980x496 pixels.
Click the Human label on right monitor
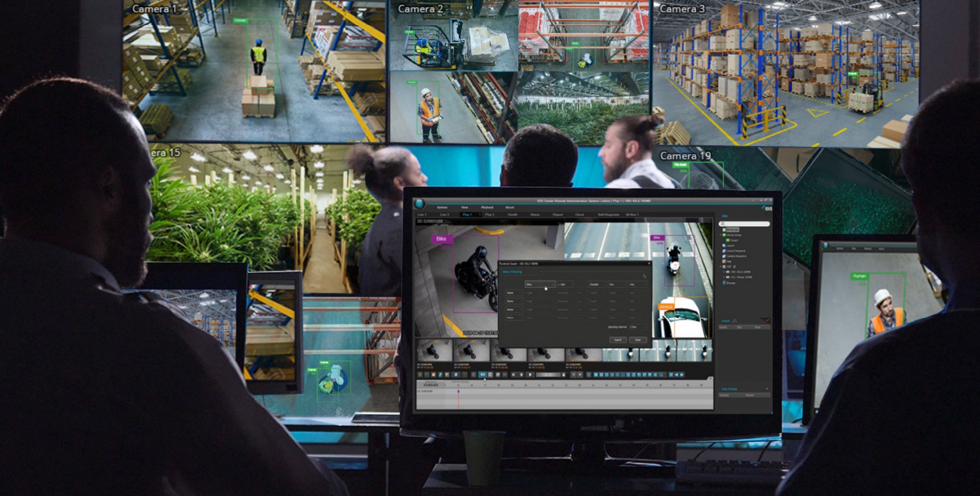[860, 276]
